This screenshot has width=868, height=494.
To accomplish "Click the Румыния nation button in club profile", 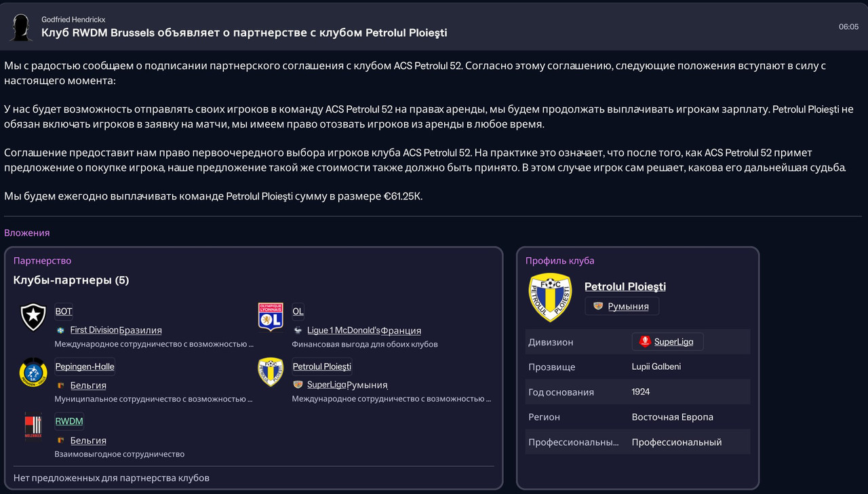I will 622,306.
